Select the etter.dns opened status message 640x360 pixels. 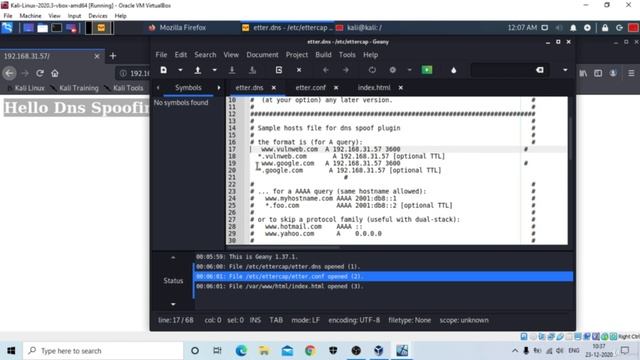tap(383, 267)
